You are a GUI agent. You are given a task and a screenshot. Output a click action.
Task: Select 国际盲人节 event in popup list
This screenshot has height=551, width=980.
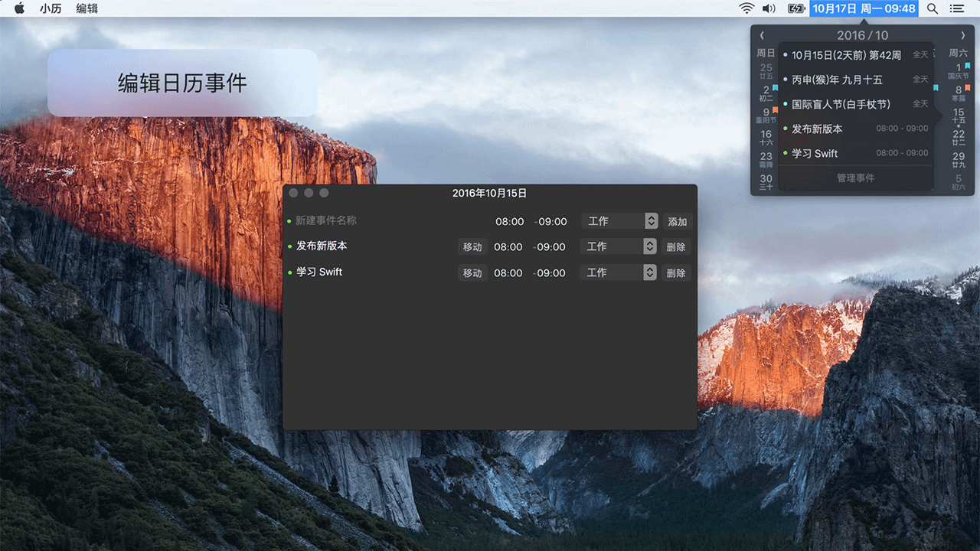pos(841,104)
